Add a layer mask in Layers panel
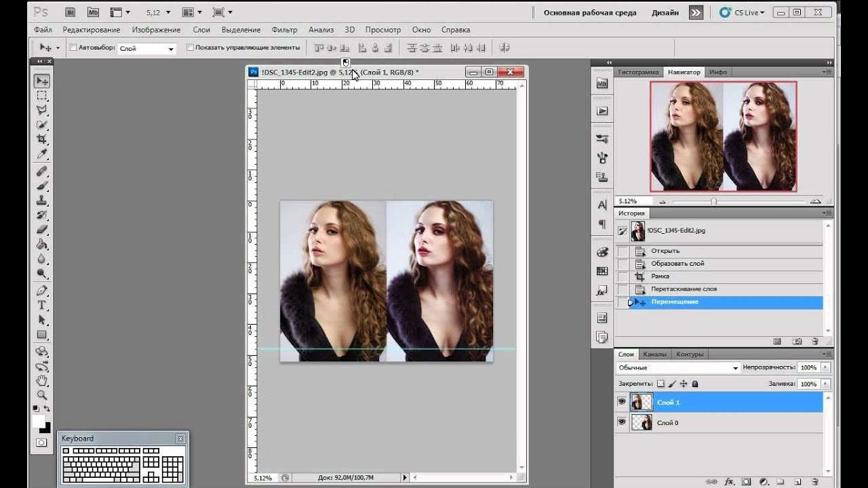Viewport: 868px width, 488px height. 747,481
